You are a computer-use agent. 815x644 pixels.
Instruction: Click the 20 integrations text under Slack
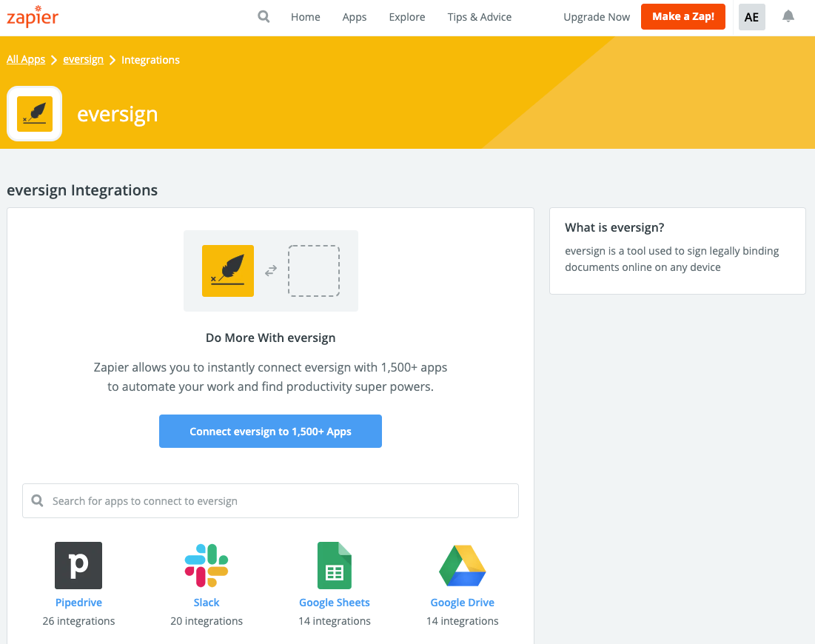pos(207,621)
